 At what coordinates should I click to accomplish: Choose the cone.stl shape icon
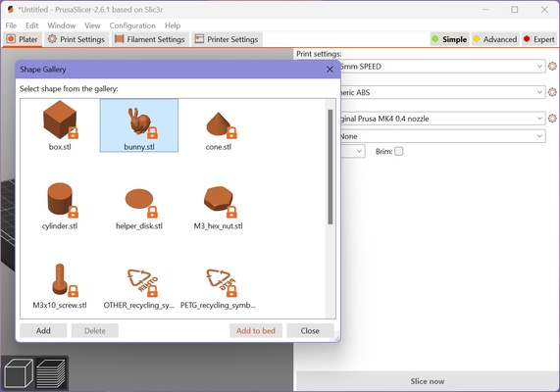click(221, 125)
